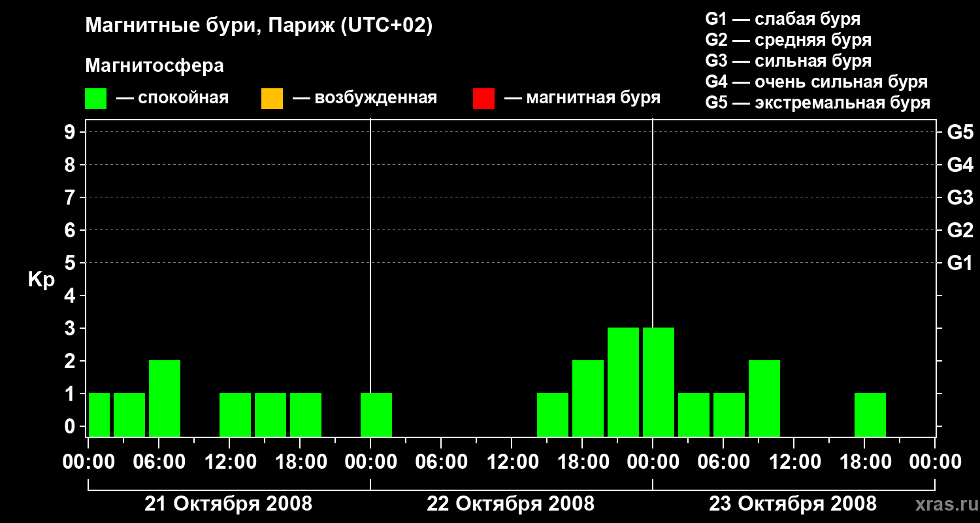Click the '21 Октября 2008' date label
The image size is (980, 523).
click(x=228, y=504)
